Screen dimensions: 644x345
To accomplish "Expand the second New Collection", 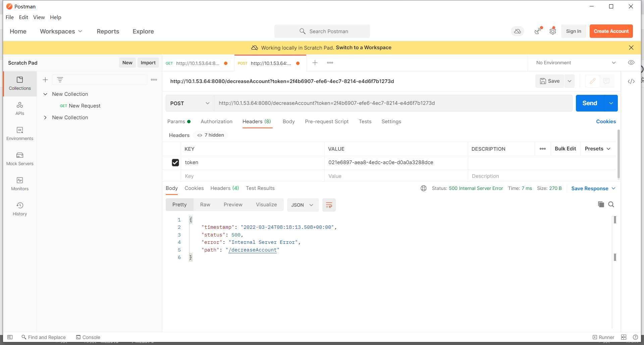I will pyautogui.click(x=45, y=118).
